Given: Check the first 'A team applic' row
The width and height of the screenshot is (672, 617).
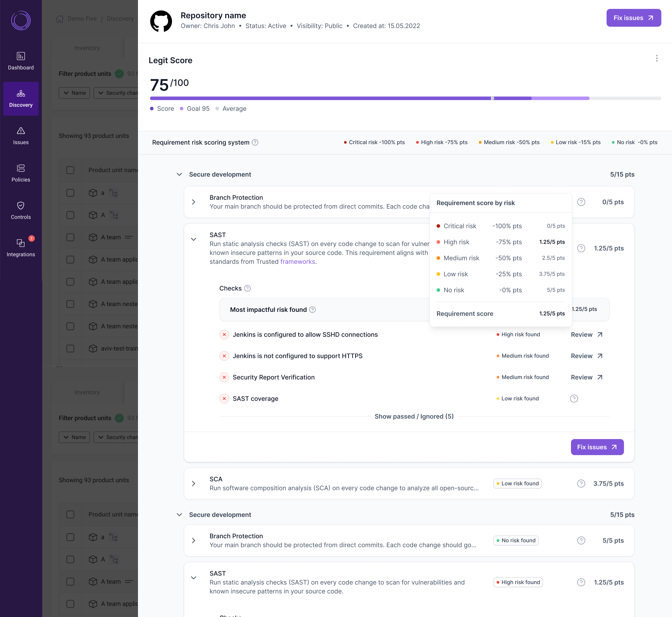Looking at the screenshot, I should click(70, 259).
